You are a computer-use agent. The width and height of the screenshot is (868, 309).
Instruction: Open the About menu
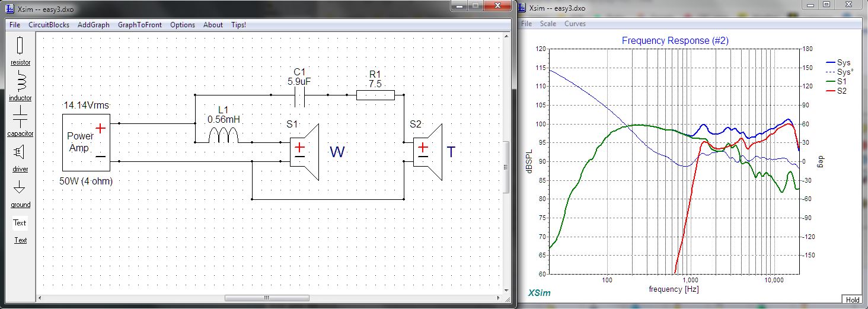pos(213,25)
